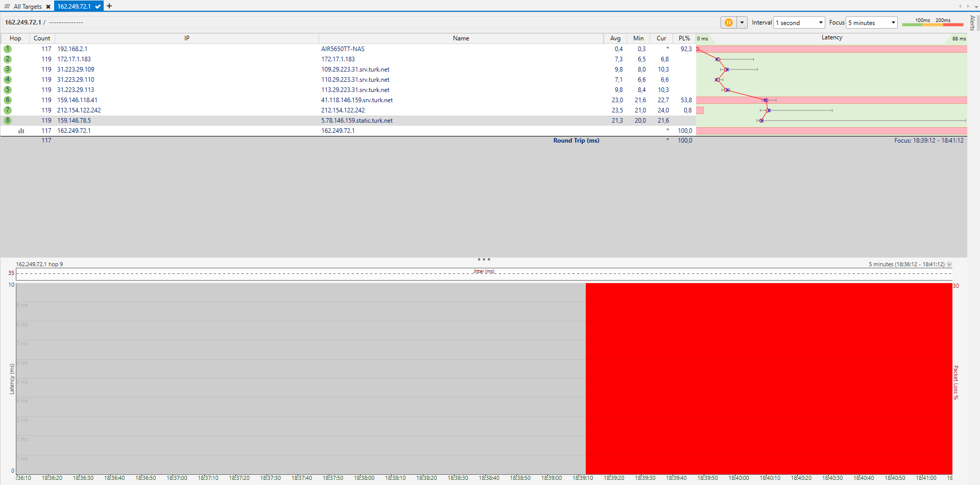Click the PL% column header
This screenshot has height=485, width=980.
(x=684, y=38)
